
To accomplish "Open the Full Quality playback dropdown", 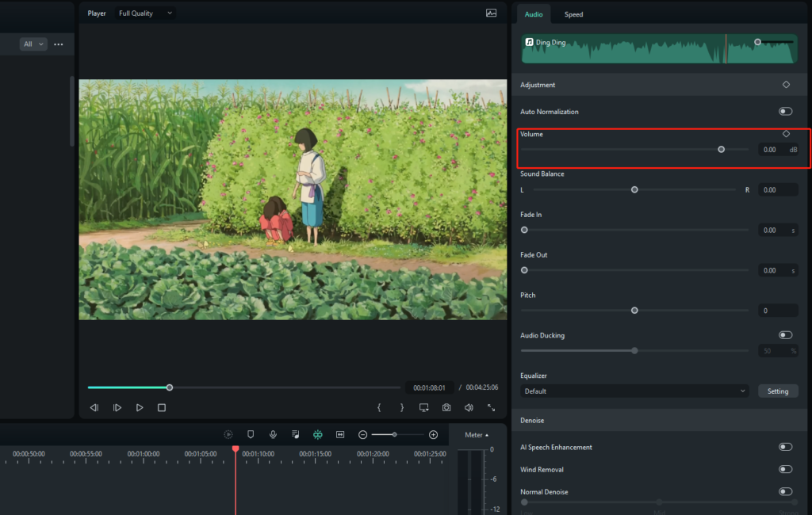I will (144, 13).
